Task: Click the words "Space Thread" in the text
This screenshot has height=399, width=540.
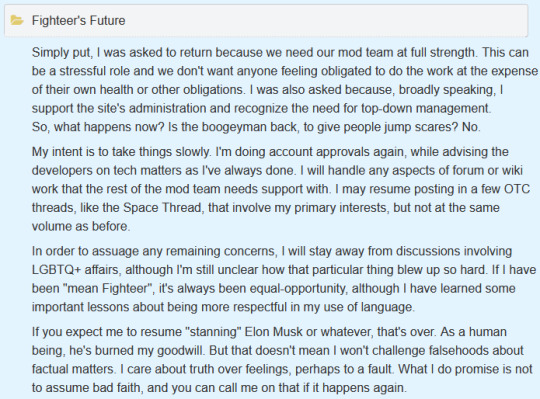Action: click(x=162, y=208)
